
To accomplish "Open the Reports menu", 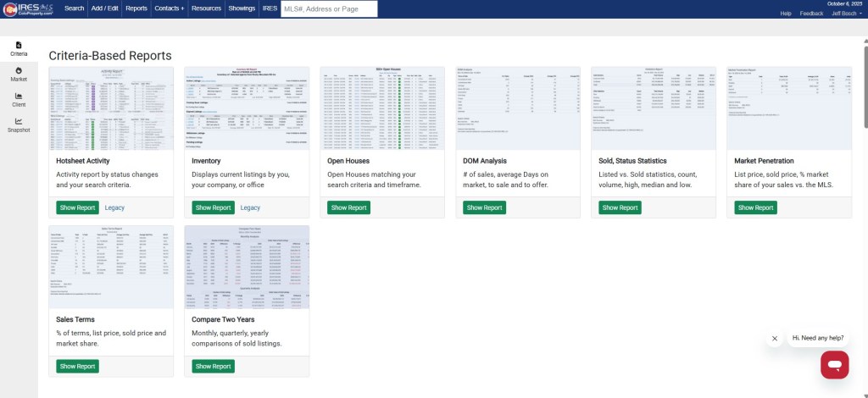I will 136,8.
